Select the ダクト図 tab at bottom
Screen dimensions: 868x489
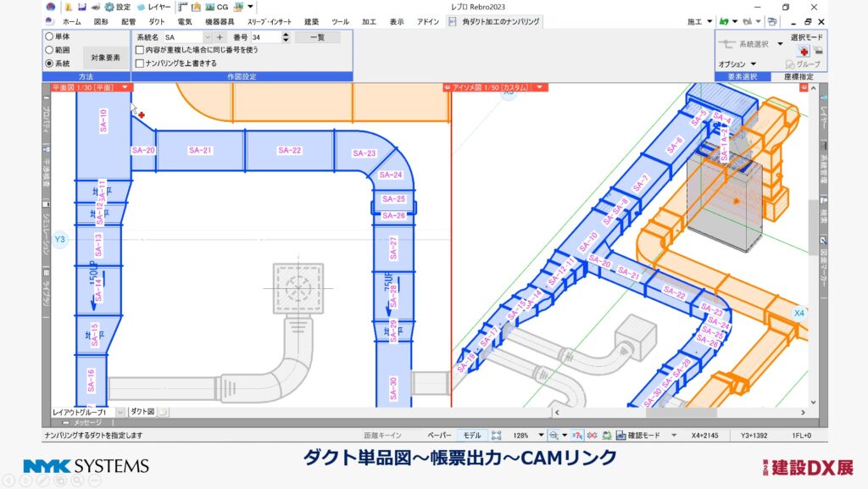144,412
